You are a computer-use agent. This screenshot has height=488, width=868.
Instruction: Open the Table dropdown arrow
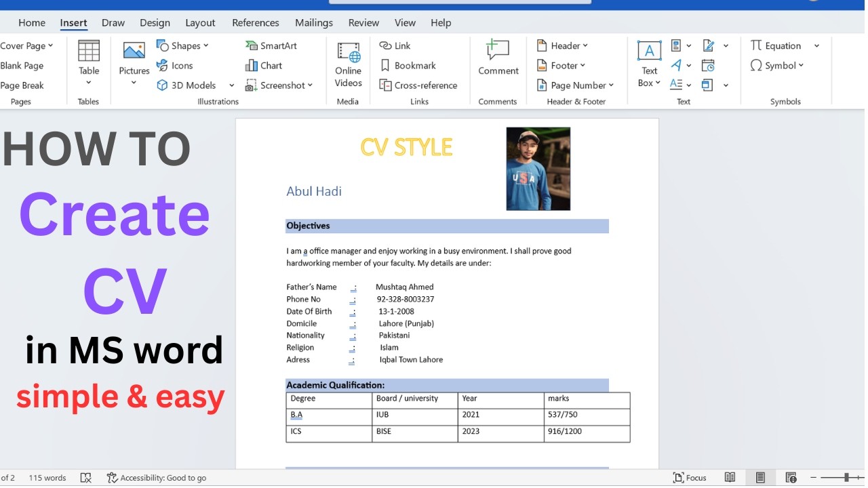89,83
